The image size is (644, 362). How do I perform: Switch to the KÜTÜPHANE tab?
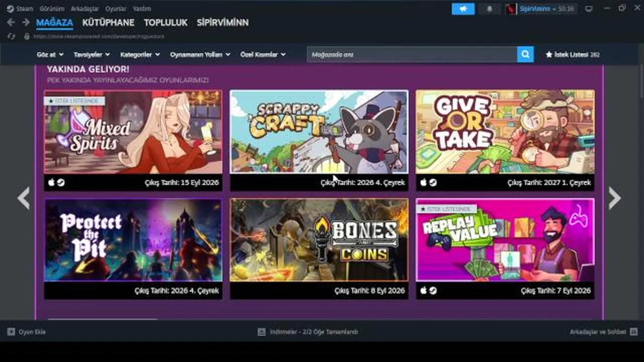point(108,23)
